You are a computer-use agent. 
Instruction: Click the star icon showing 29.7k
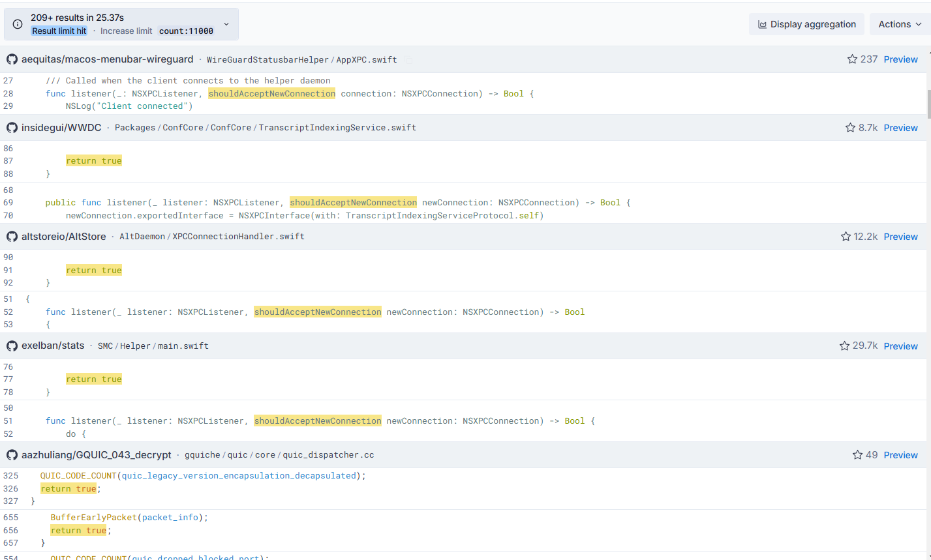844,346
